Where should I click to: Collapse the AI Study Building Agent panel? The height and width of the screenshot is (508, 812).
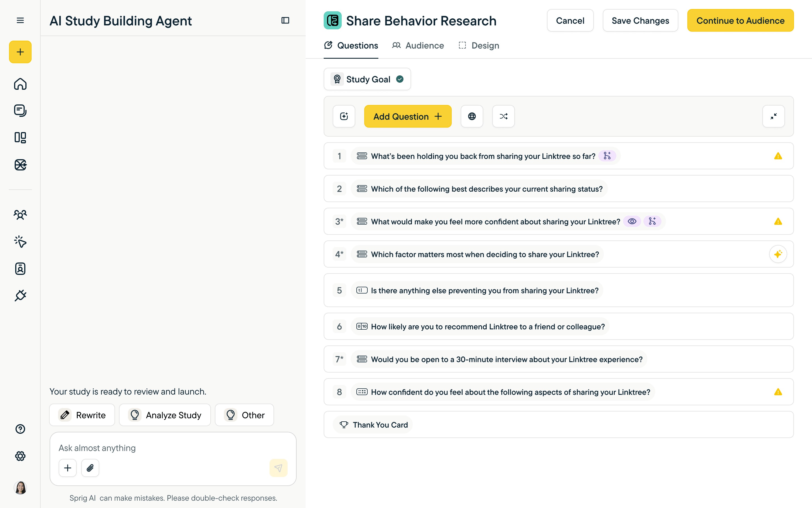(x=285, y=21)
